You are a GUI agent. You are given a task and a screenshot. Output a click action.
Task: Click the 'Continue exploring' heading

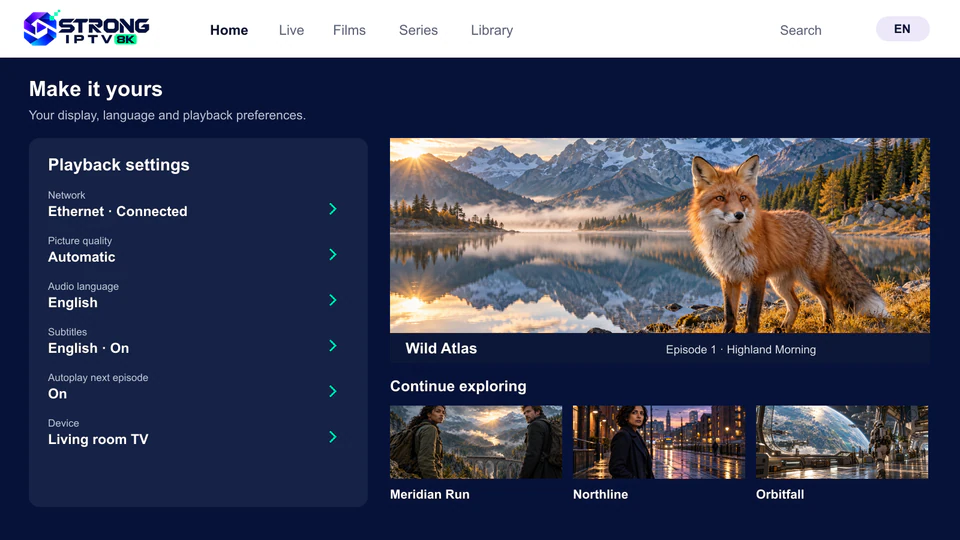coord(458,386)
